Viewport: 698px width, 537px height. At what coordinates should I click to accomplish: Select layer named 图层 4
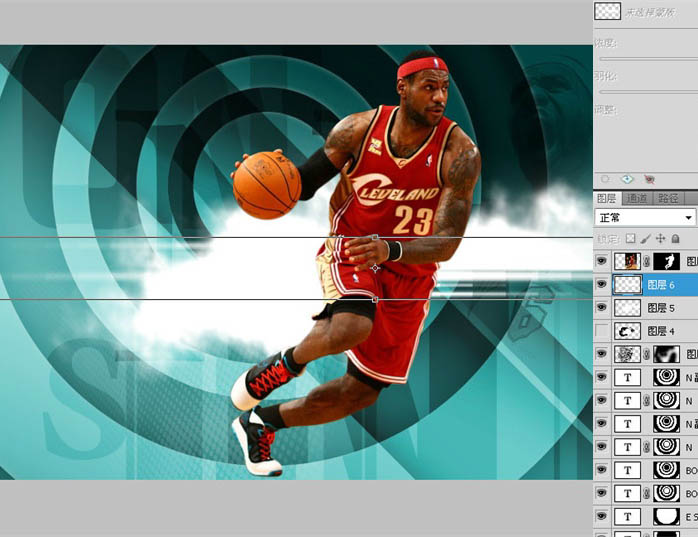click(x=661, y=331)
